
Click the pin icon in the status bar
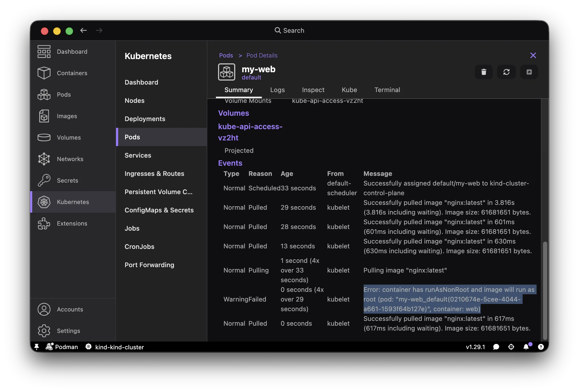pos(37,347)
